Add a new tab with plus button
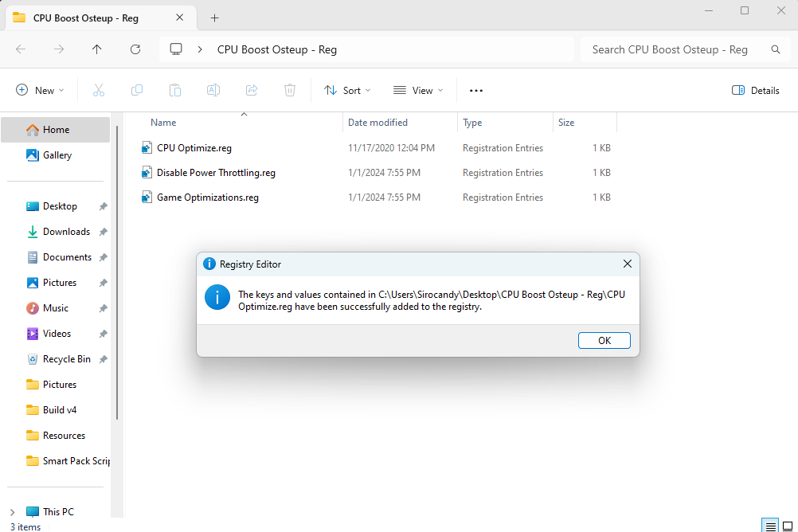Viewport: 798px width, 532px height. pos(214,18)
